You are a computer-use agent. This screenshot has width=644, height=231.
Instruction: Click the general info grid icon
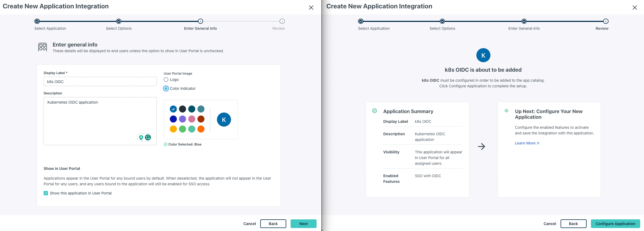pyautogui.click(x=43, y=47)
